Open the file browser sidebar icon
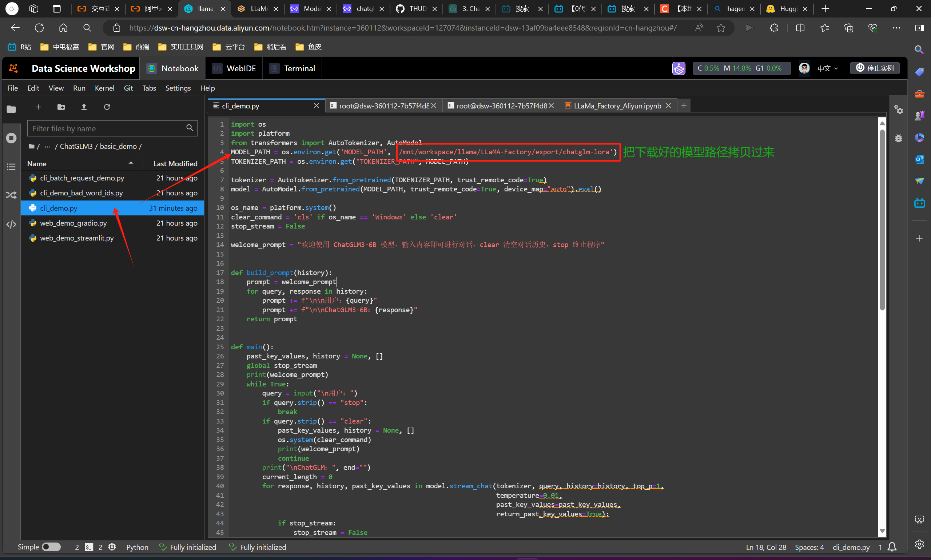Viewport: 931px width, 560px height. (x=11, y=110)
